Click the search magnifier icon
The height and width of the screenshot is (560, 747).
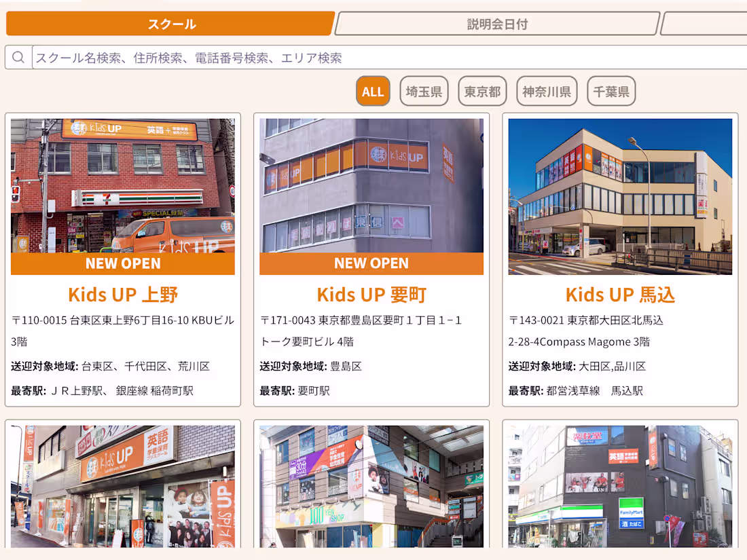[x=18, y=58]
